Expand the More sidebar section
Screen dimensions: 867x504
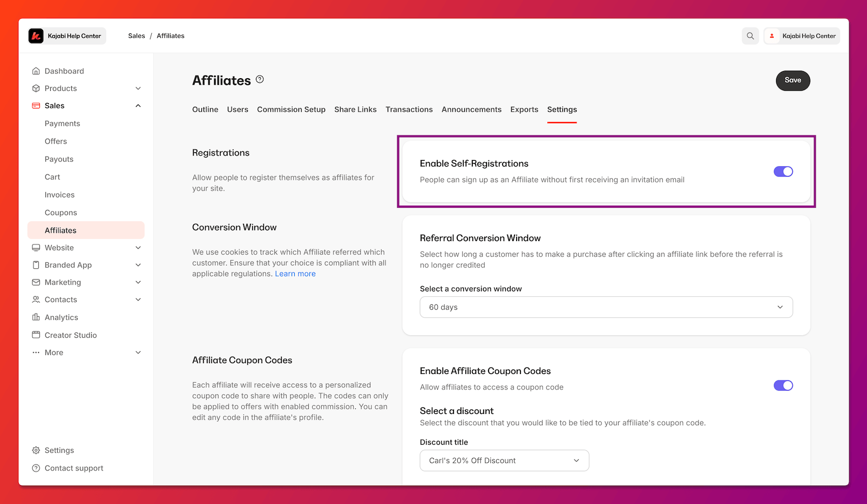pos(54,352)
